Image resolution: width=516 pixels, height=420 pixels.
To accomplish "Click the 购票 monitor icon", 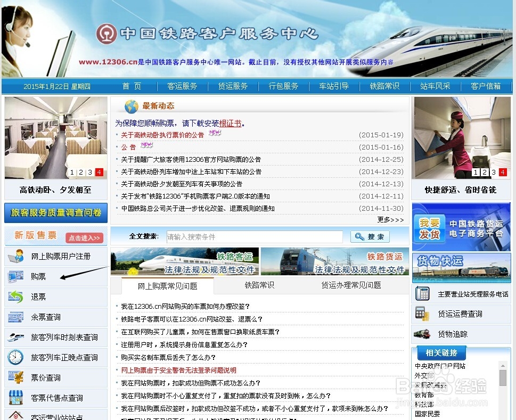I will tap(15, 277).
